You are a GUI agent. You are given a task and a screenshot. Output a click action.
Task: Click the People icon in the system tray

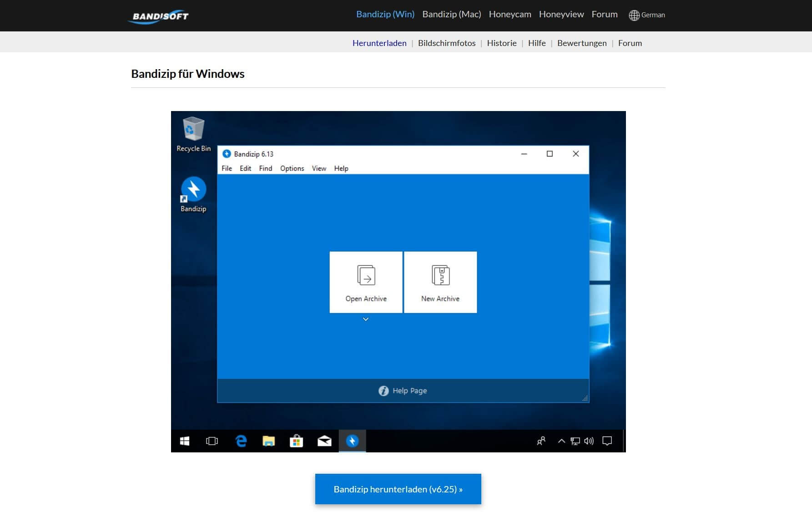(541, 441)
